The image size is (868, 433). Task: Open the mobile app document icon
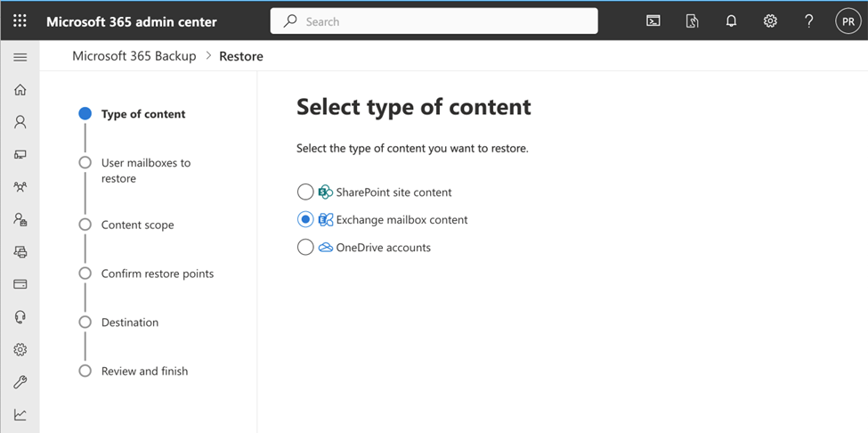692,21
